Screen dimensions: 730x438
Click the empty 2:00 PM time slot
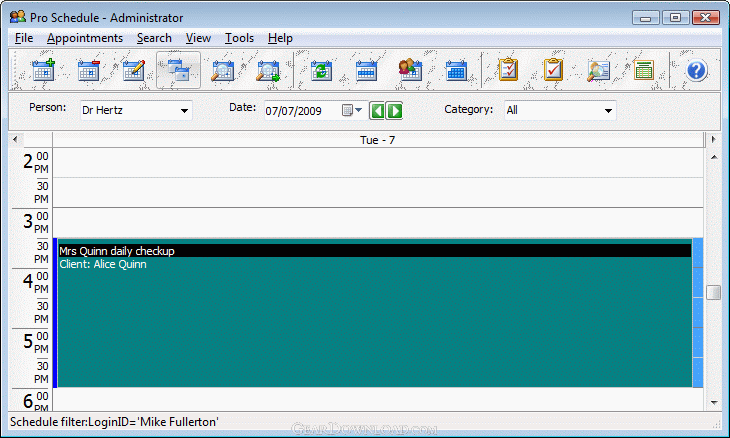point(378,162)
